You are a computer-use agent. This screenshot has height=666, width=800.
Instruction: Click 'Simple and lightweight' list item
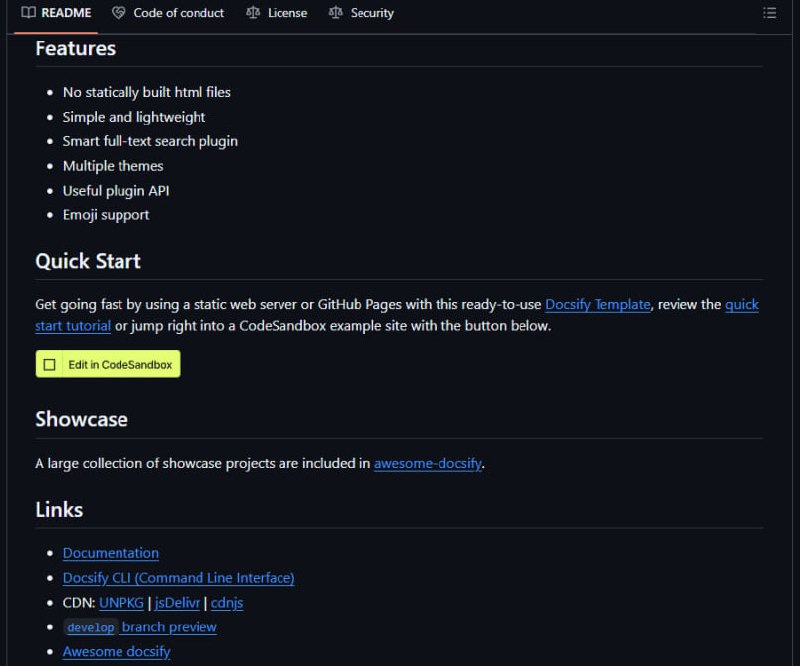coord(134,117)
